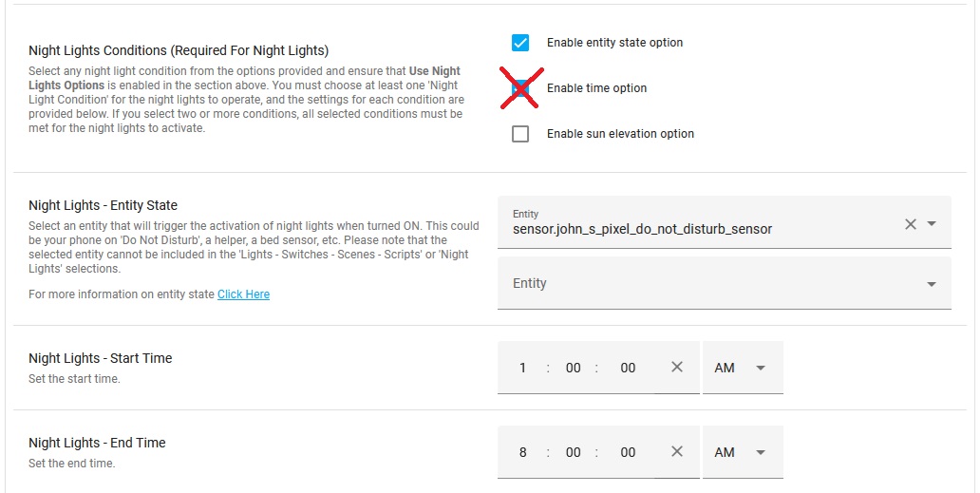Viewport: 980px width, 493px height.
Task: Click the end time minutes field
Action: 573,452
